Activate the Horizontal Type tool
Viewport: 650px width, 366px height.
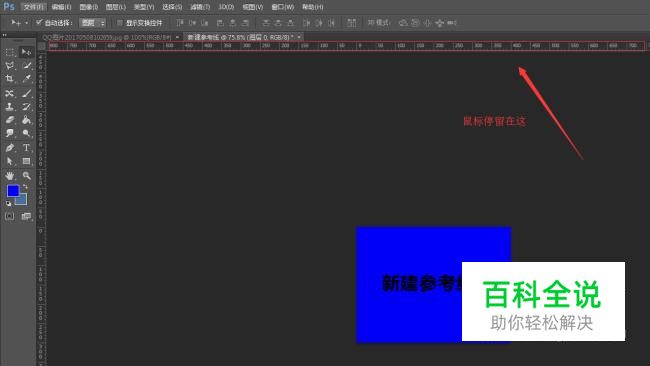pos(27,148)
